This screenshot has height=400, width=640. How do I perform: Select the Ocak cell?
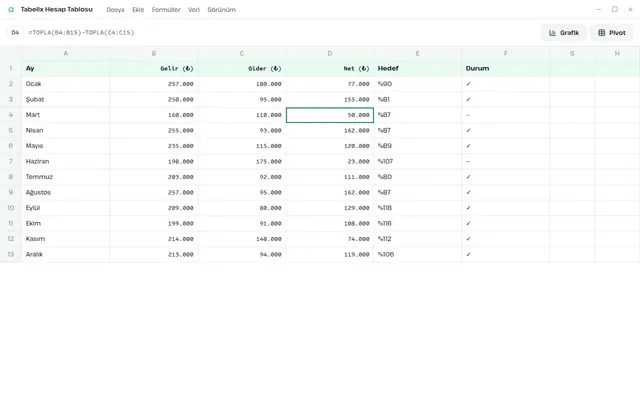[x=66, y=84]
